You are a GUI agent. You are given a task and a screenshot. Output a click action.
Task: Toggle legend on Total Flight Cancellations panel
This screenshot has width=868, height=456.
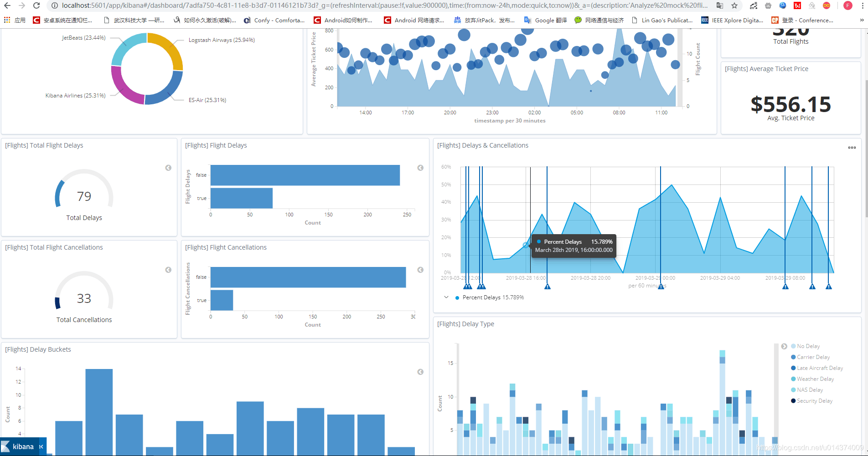pos(168,270)
